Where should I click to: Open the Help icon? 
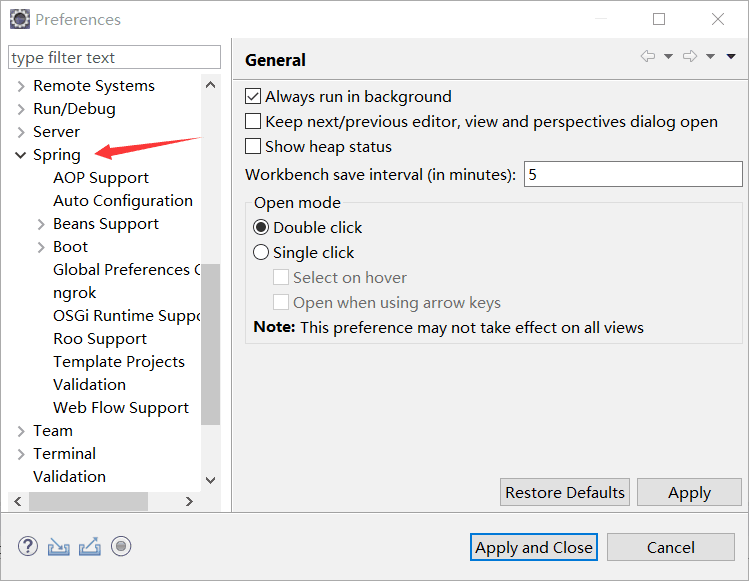(x=28, y=546)
